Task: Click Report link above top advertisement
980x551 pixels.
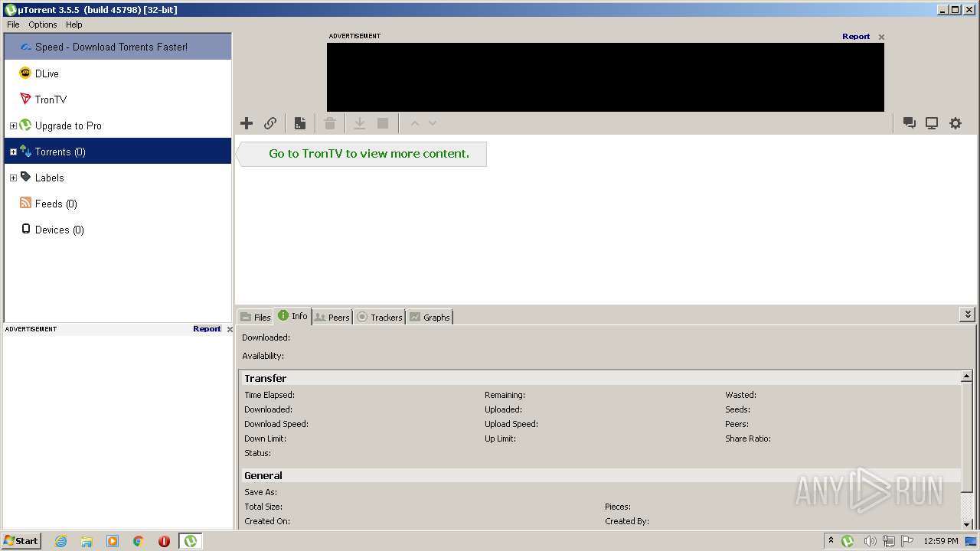Action: [x=856, y=36]
